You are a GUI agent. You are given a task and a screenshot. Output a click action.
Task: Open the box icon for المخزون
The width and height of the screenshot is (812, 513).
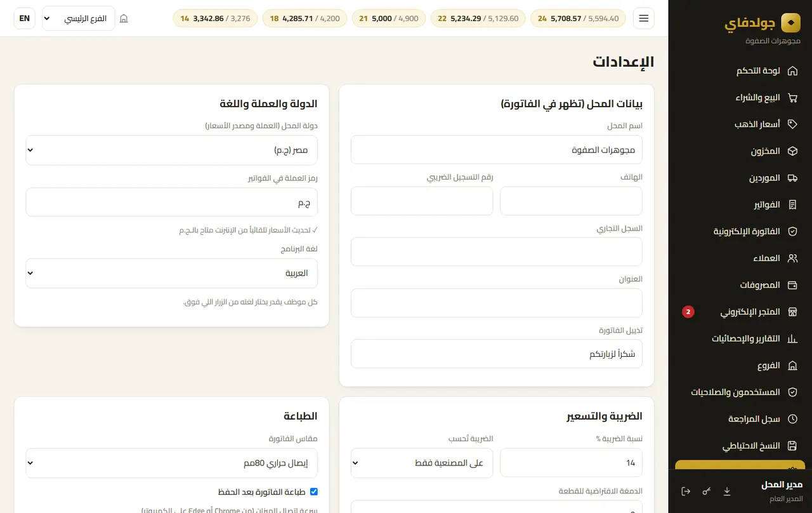[x=792, y=152]
